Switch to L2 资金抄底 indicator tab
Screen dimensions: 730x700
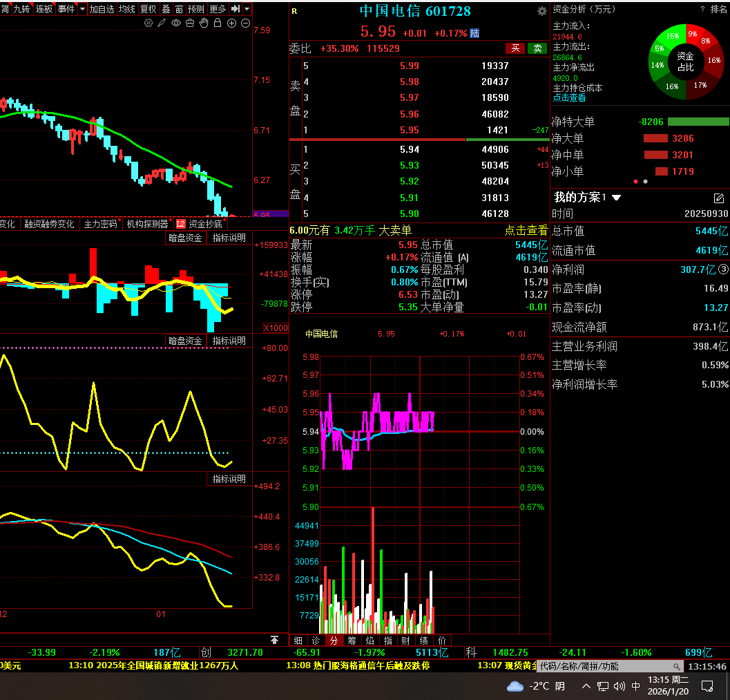200,224
